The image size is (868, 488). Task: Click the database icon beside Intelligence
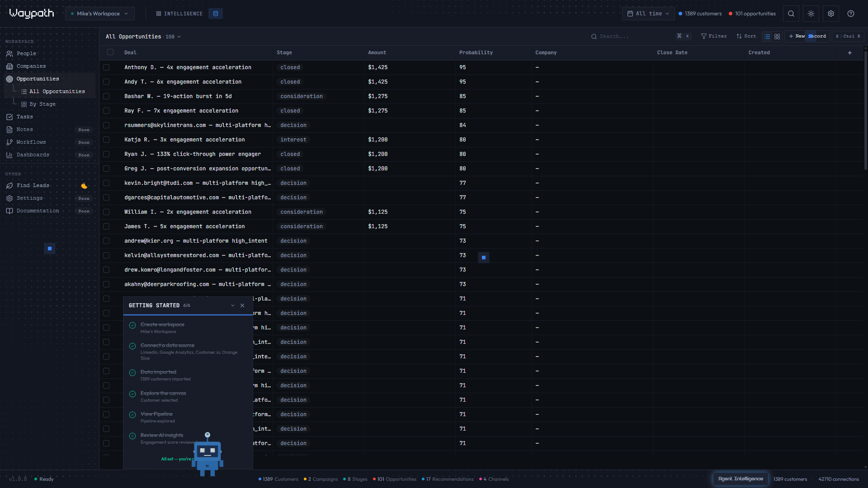click(x=216, y=14)
